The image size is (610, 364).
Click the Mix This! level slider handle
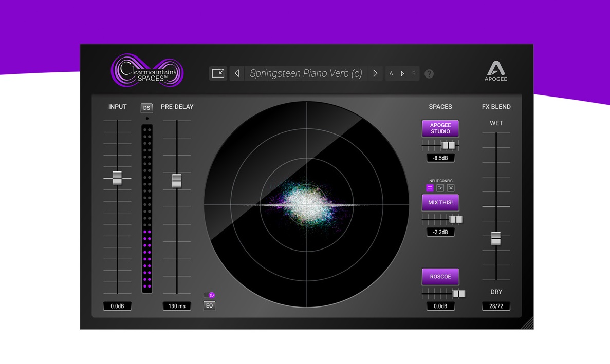[x=456, y=220]
